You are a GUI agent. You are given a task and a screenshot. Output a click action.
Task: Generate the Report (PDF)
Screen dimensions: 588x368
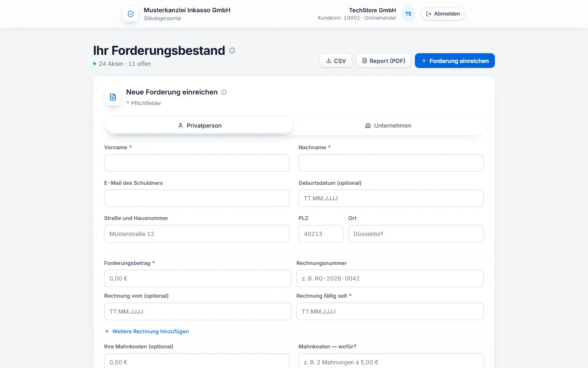click(x=383, y=61)
